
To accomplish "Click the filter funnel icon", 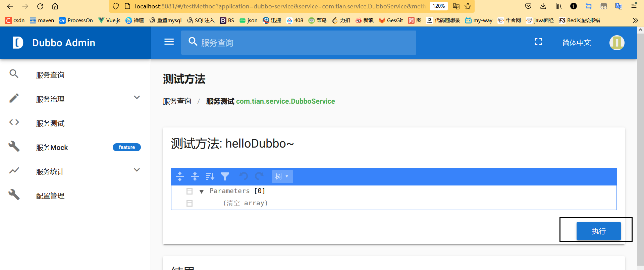I will pos(225,176).
